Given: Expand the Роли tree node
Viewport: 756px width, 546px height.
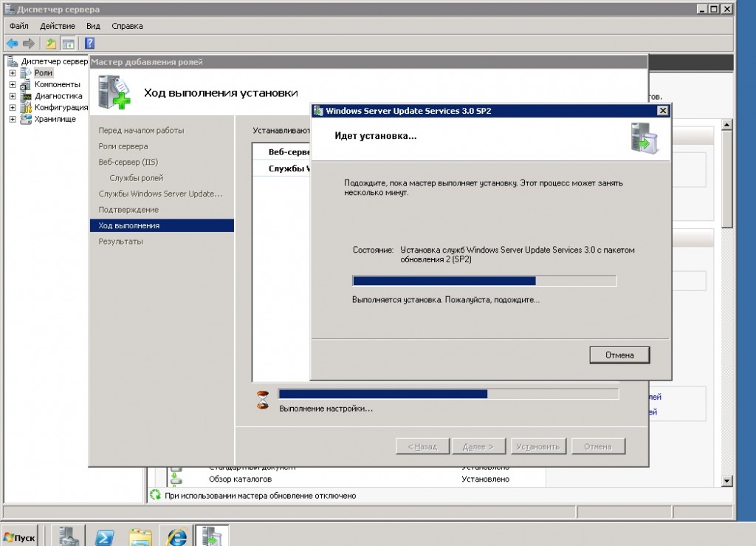Looking at the screenshot, I should 13,73.
